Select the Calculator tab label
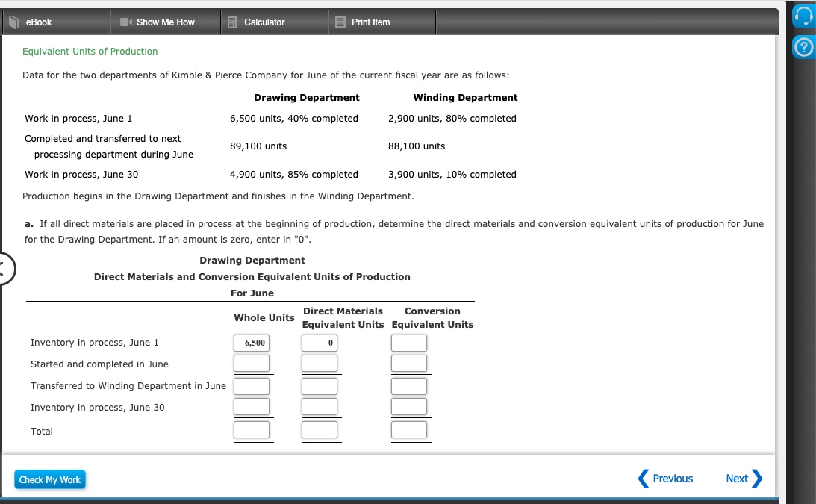This screenshot has width=816, height=504. pos(264,22)
